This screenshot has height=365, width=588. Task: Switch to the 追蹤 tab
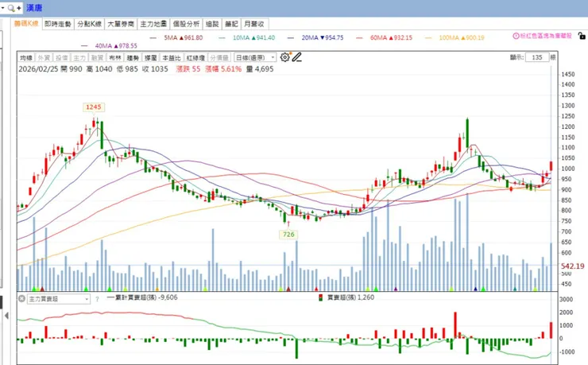pyautogui.click(x=212, y=24)
